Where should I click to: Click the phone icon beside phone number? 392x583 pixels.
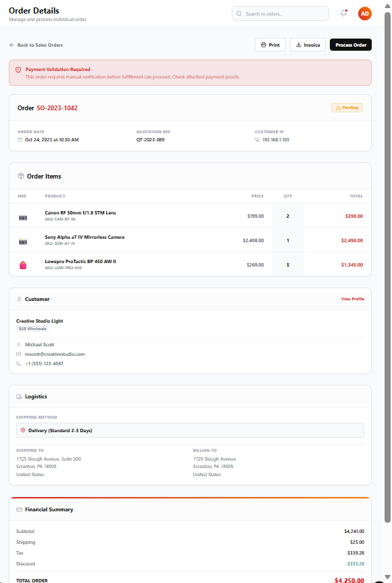pyautogui.click(x=18, y=364)
